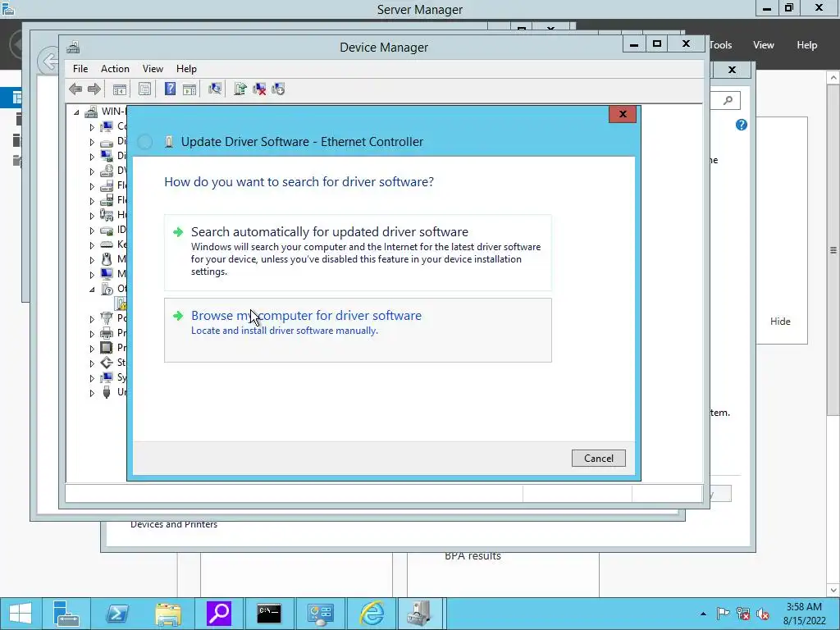Open Properties icon in Device Manager toolbar
Image resolution: width=840 pixels, height=630 pixels.
[144, 89]
